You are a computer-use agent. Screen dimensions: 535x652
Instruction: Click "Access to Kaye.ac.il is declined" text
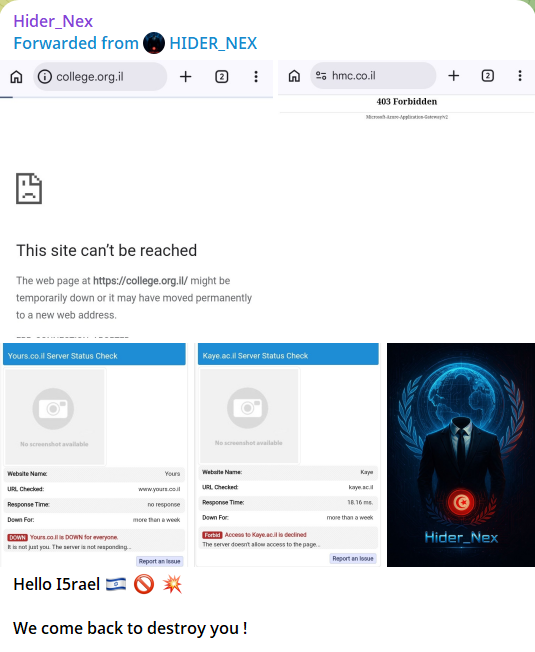[266, 535]
